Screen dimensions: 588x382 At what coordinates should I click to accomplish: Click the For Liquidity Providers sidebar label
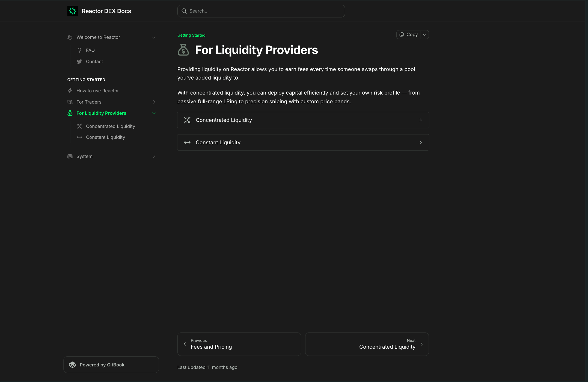click(x=101, y=113)
